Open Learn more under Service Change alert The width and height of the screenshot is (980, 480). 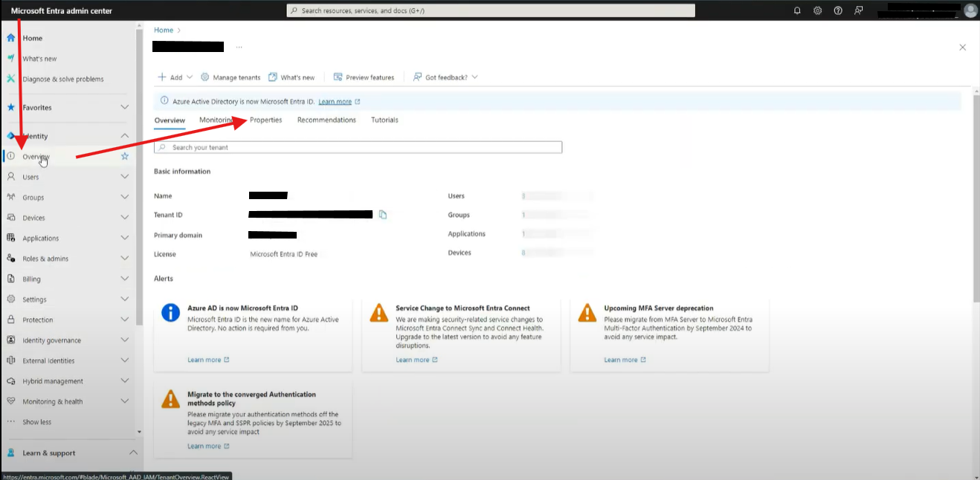click(x=416, y=360)
